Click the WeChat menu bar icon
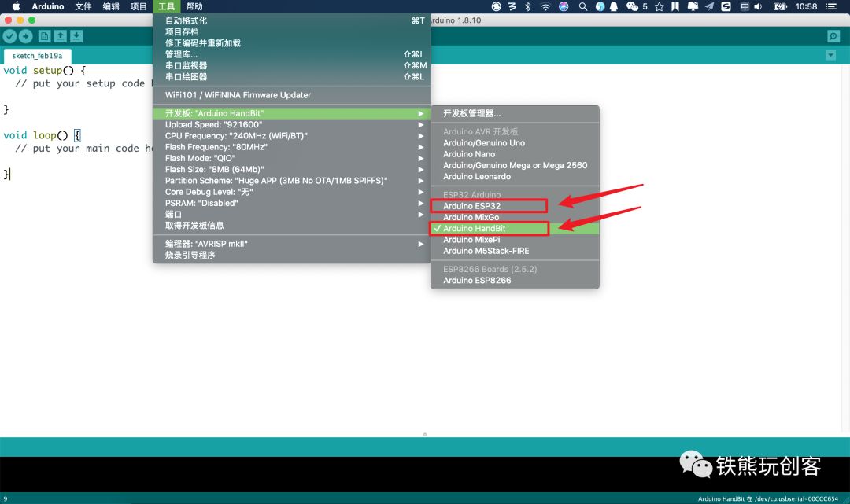The height and width of the screenshot is (504, 850). click(632, 6)
